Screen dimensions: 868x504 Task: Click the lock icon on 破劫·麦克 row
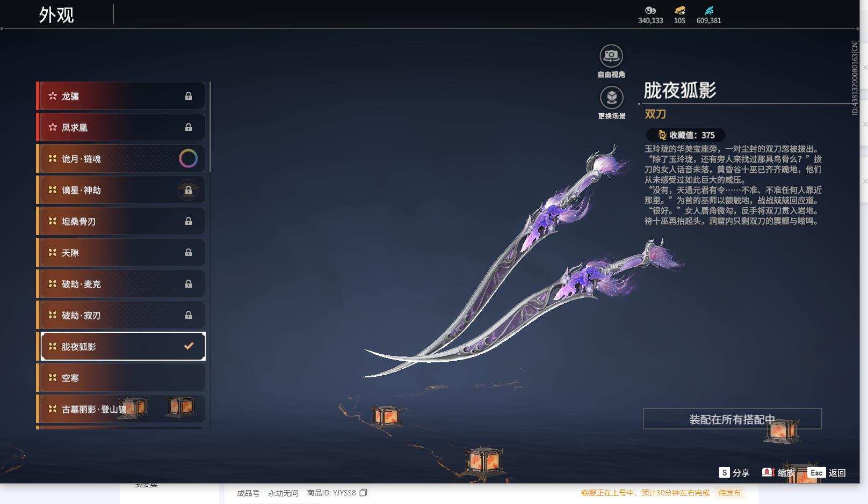(x=189, y=284)
